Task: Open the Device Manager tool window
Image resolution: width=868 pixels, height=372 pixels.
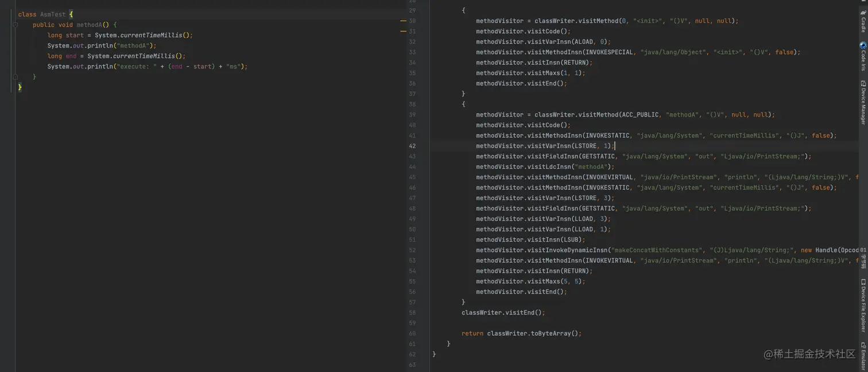Action: pyautogui.click(x=863, y=102)
